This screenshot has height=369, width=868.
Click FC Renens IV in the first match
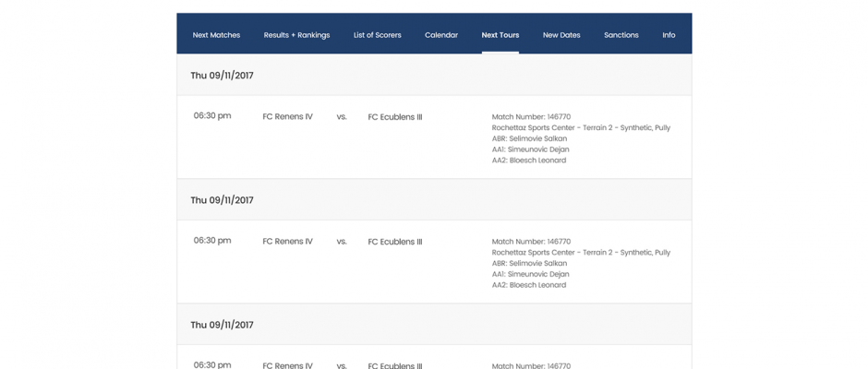tap(287, 117)
